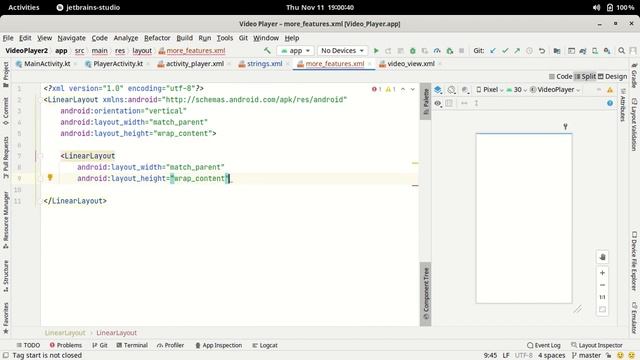Set preview zoom to 1:1
This screenshot has height=360, width=640.
point(602,297)
